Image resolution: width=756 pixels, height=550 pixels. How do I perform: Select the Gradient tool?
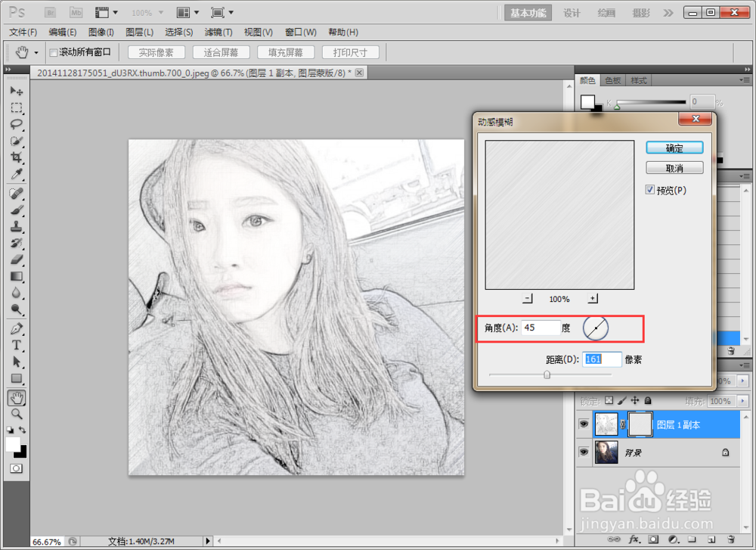(x=17, y=277)
